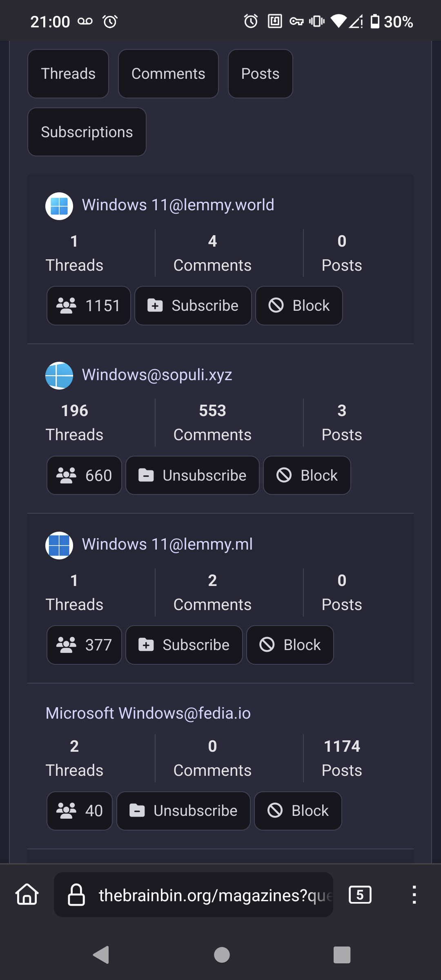Unsubscribe from Windows@sopuli.xyz
Screen dimensions: 441x980
(x=192, y=475)
